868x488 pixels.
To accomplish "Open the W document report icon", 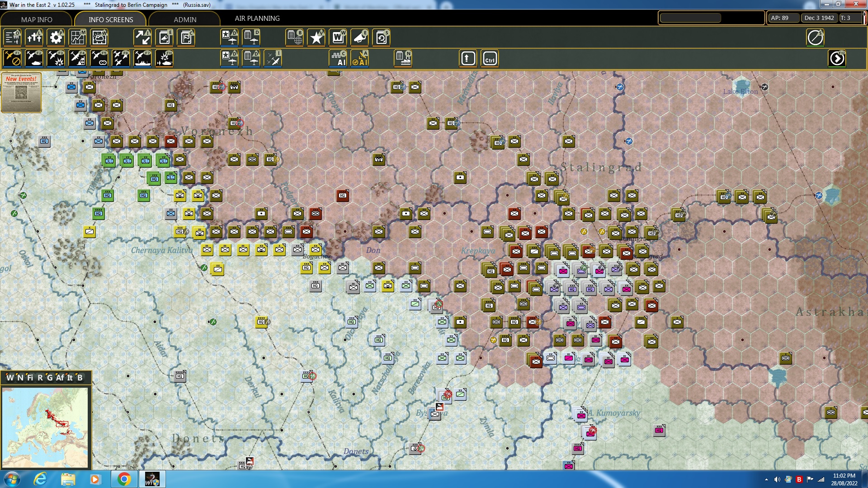I will pos(338,38).
